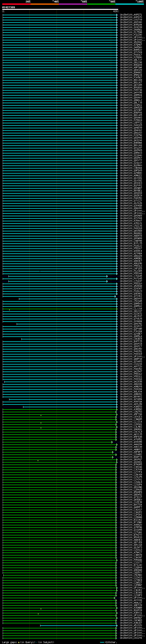Click the red 20% legend segment
This screenshot has height=644, width=146.
[x=16, y=4]
